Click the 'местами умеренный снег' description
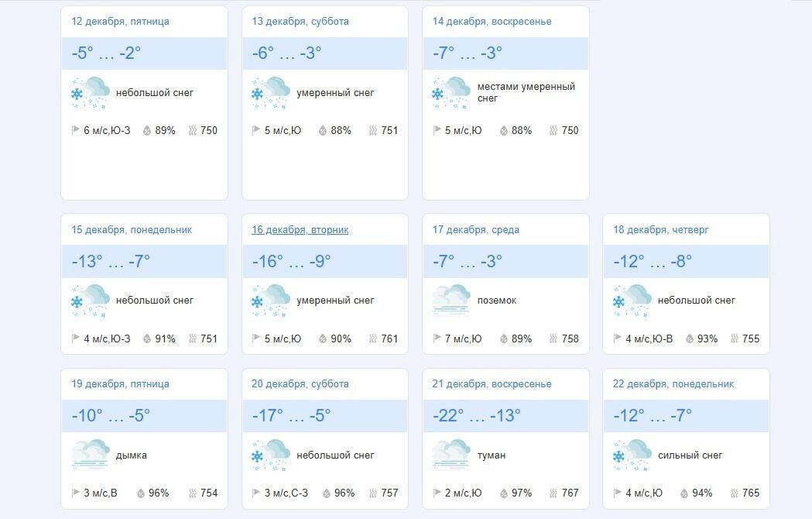Image resolution: width=812 pixels, height=519 pixels. click(x=526, y=92)
